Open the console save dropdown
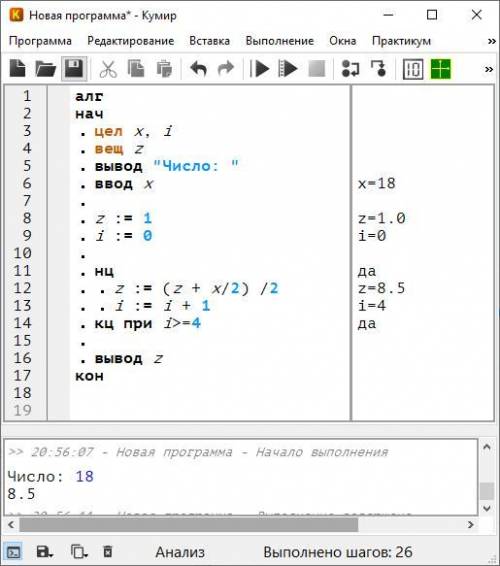500x566 pixels. click(x=45, y=552)
